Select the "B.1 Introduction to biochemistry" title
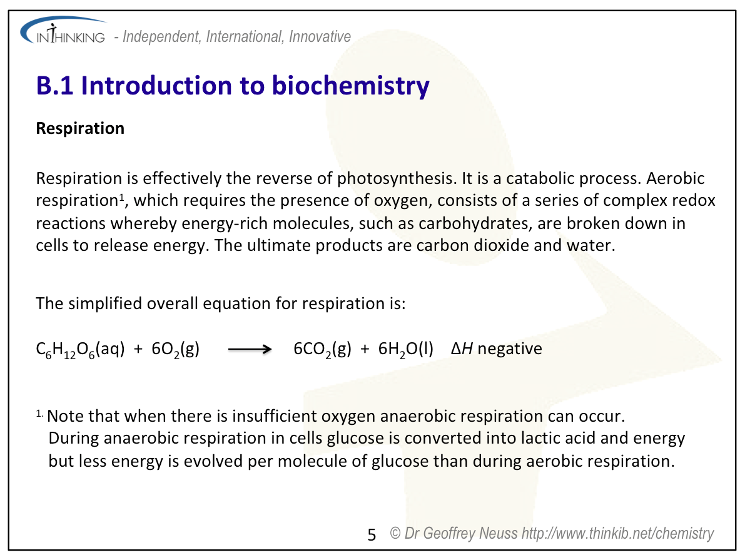The image size is (745, 560). point(233,86)
